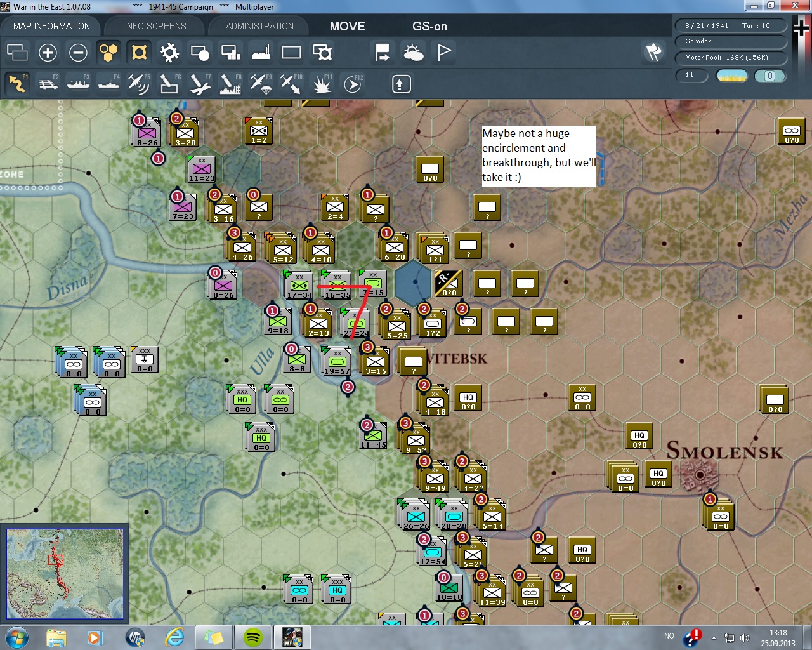Screen dimensions: 812x650
Task: Open the MAP INFORMATION tab
Action: (x=51, y=26)
